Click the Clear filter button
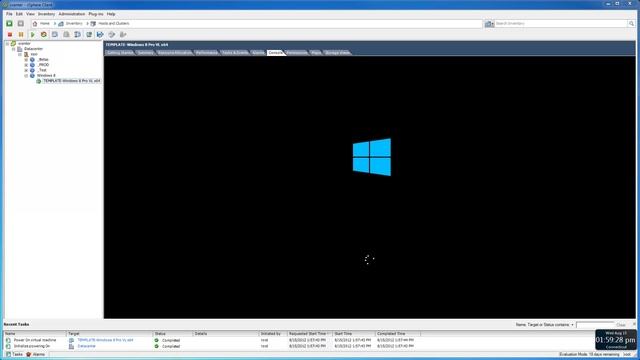640x360 pixels. coord(621,325)
